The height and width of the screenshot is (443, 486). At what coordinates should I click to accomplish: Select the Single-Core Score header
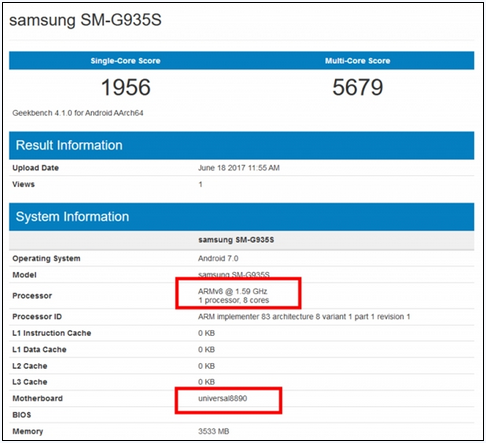pos(126,61)
